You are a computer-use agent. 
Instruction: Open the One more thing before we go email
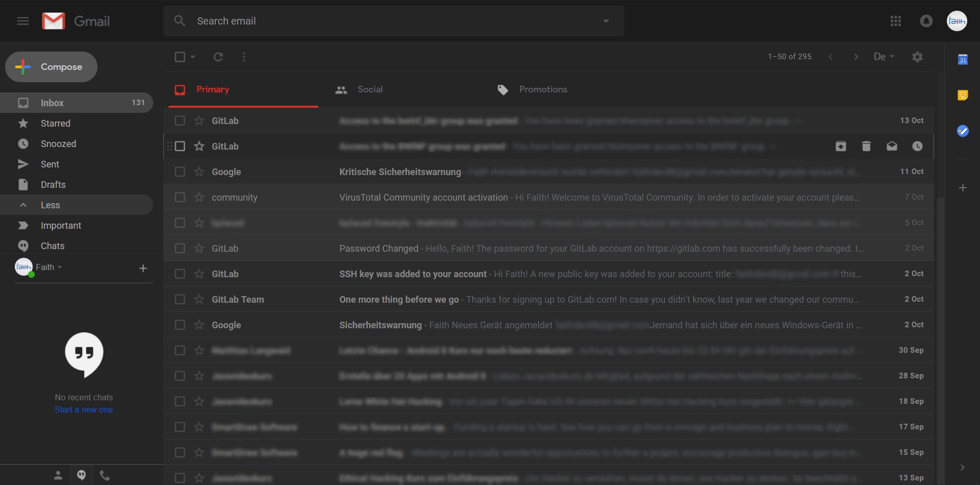coord(549,299)
